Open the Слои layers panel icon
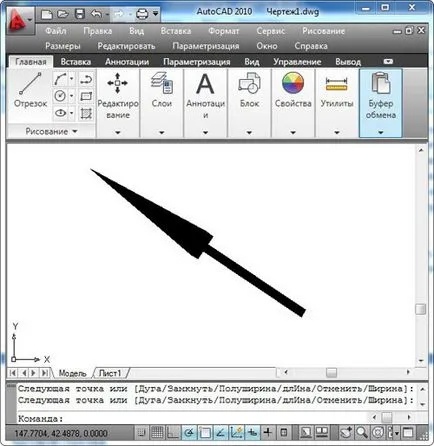434x446 pixels. (x=161, y=83)
